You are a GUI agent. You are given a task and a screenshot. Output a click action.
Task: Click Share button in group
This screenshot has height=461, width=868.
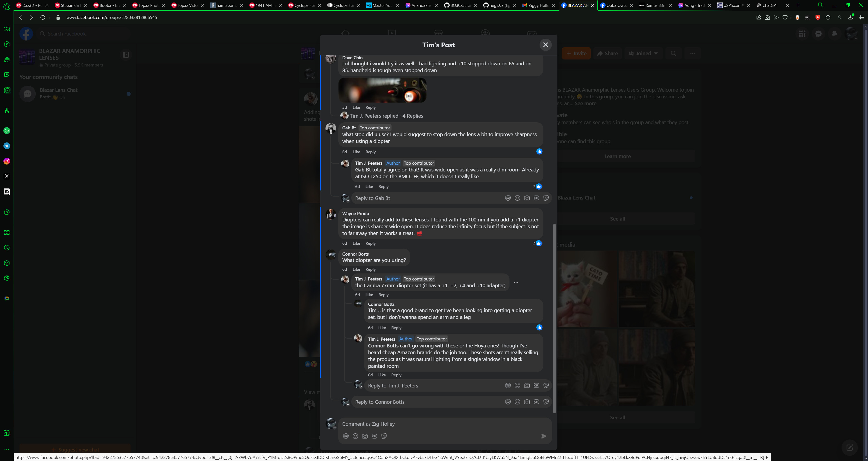(x=608, y=53)
